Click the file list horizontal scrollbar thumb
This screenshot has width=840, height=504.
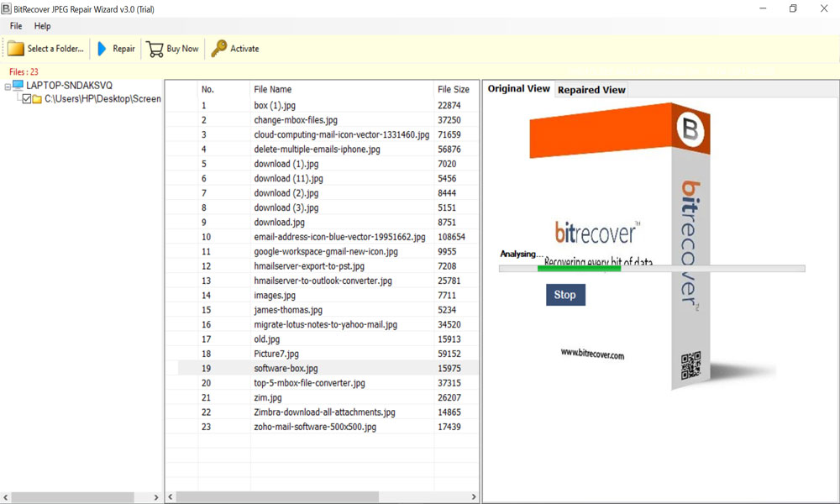(x=277, y=497)
